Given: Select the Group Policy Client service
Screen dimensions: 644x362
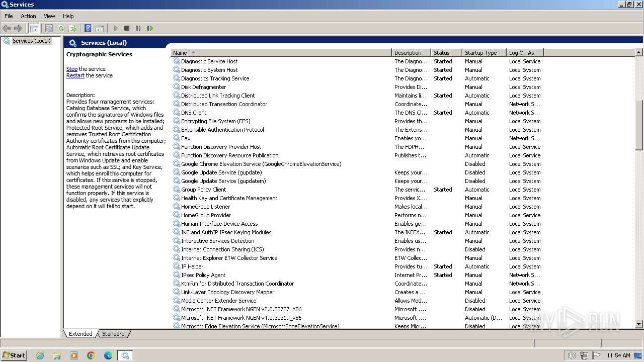Looking at the screenshot, I should [357, 190].
